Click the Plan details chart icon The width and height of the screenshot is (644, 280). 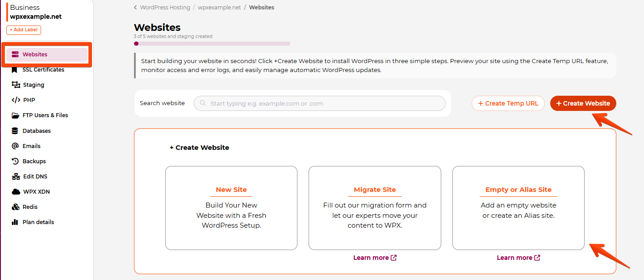click(x=16, y=222)
